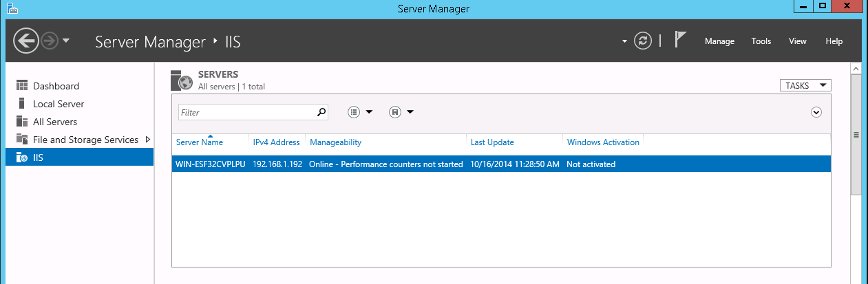Click the vertical scrollbar thumb

point(856,135)
